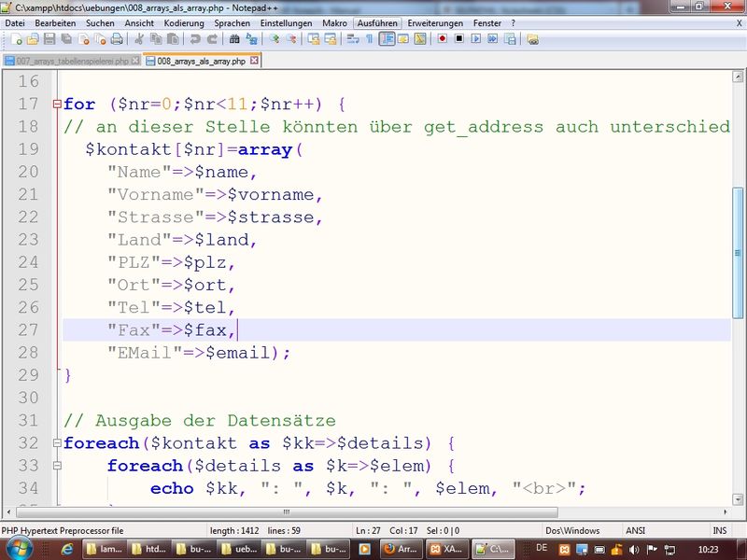Click the Print icon in toolbar
Viewport: 747px width, 560px height.
(x=117, y=39)
